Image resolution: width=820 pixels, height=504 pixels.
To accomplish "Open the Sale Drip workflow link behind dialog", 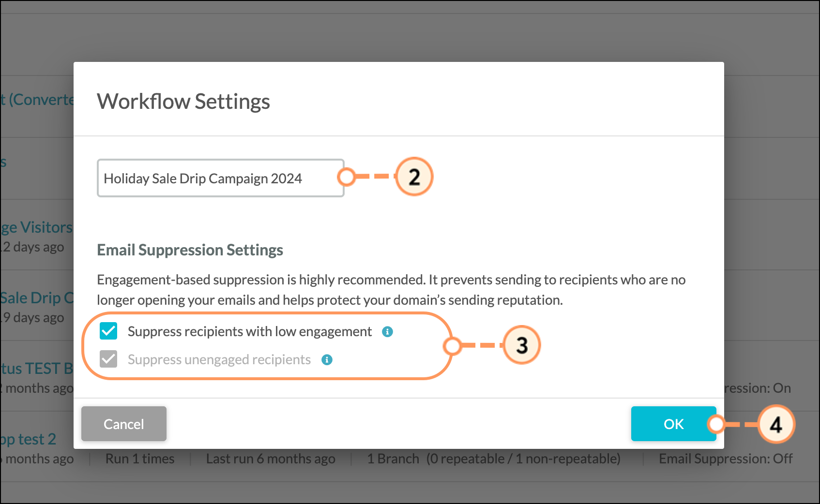I will click(x=37, y=298).
